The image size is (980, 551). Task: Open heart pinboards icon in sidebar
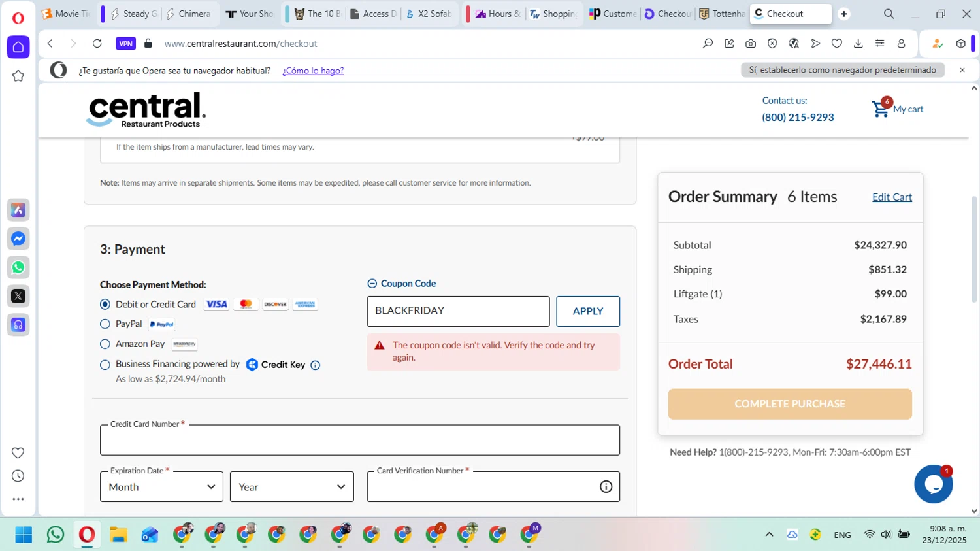coord(18,453)
